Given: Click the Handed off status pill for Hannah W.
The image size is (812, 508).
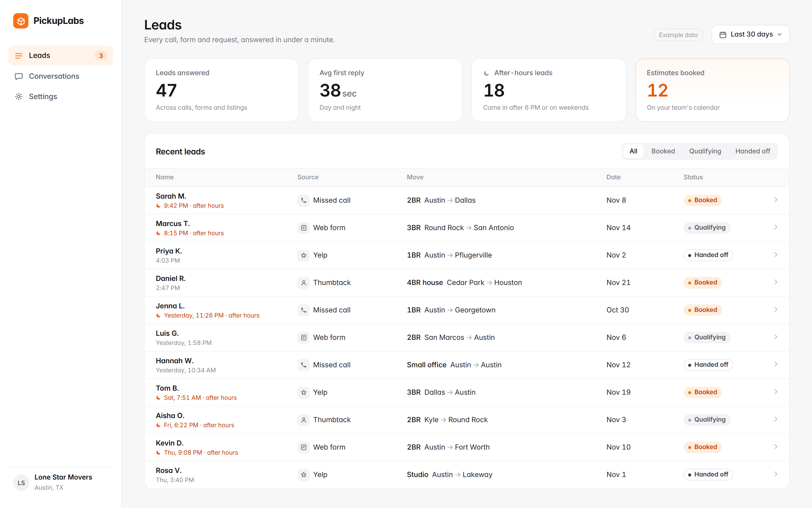Looking at the screenshot, I should pos(708,365).
